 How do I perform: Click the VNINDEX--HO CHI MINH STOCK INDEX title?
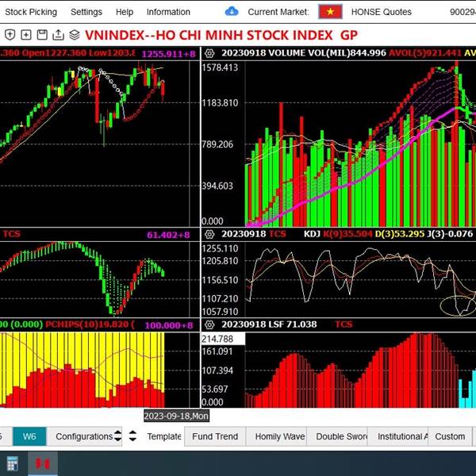221,35
